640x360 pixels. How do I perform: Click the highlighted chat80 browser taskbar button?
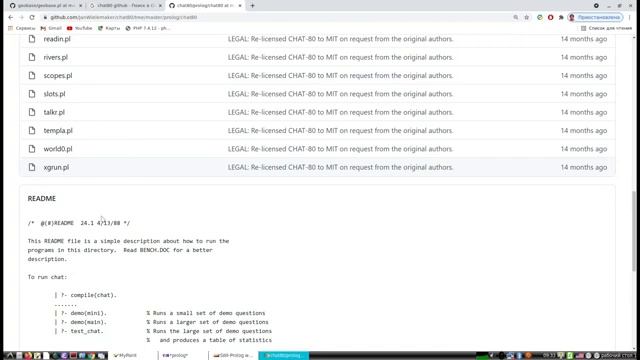point(284,356)
